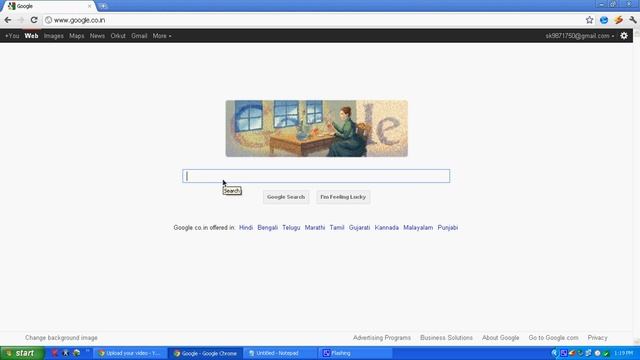640x360 pixels.
Task: Switch Google language to Marathi
Action: pyautogui.click(x=315, y=227)
